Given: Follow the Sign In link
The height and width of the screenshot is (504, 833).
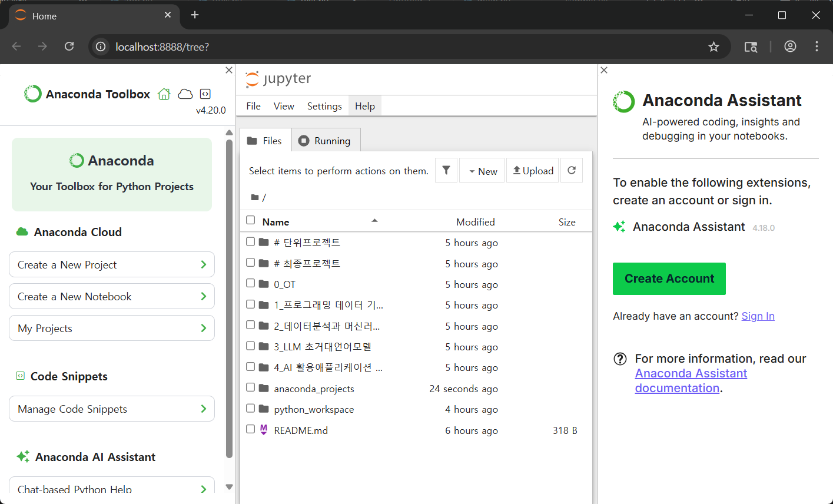Looking at the screenshot, I should (x=758, y=316).
